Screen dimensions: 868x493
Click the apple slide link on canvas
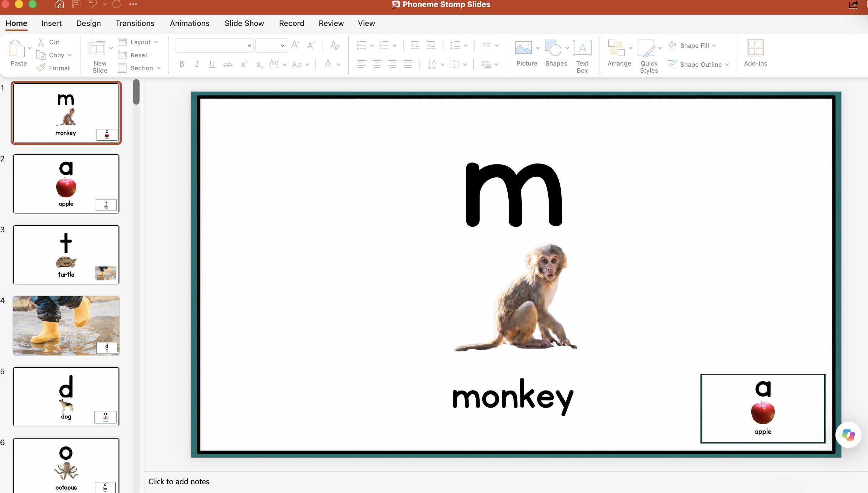click(763, 408)
